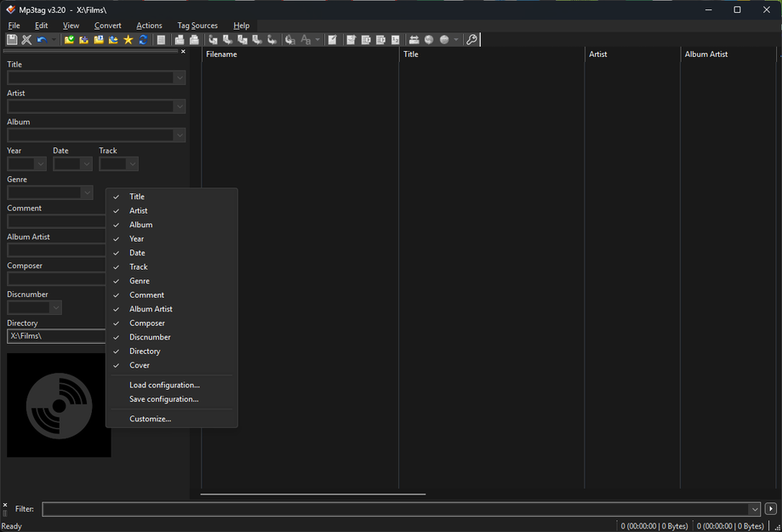This screenshot has height=532, width=782.
Task: Open favorite directory via the star icon
Action: pos(128,39)
